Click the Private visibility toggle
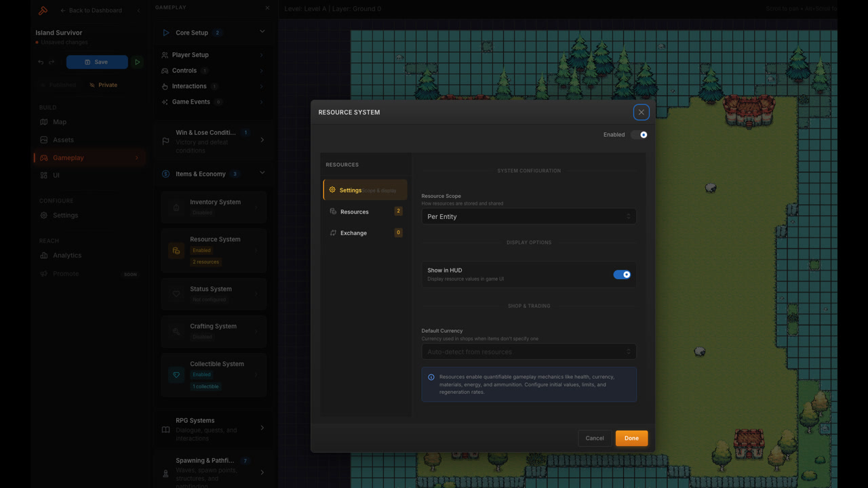The height and width of the screenshot is (488, 868). tap(103, 85)
